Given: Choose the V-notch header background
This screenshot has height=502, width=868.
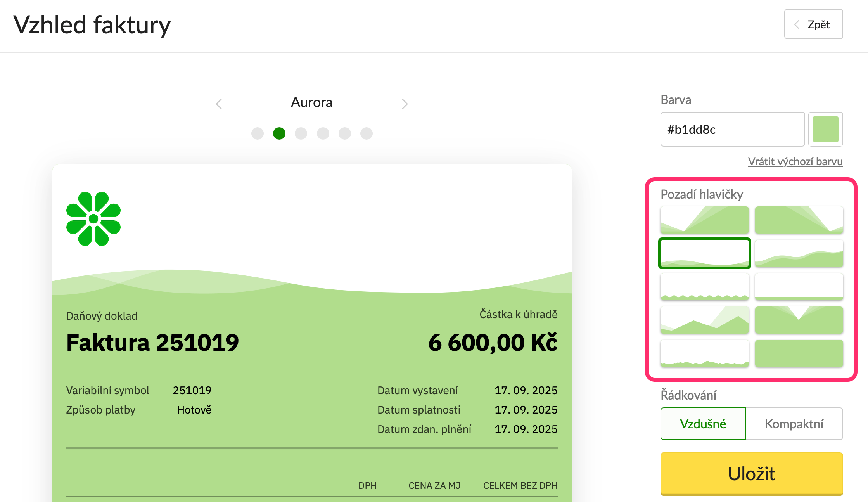Looking at the screenshot, I should click(x=799, y=320).
